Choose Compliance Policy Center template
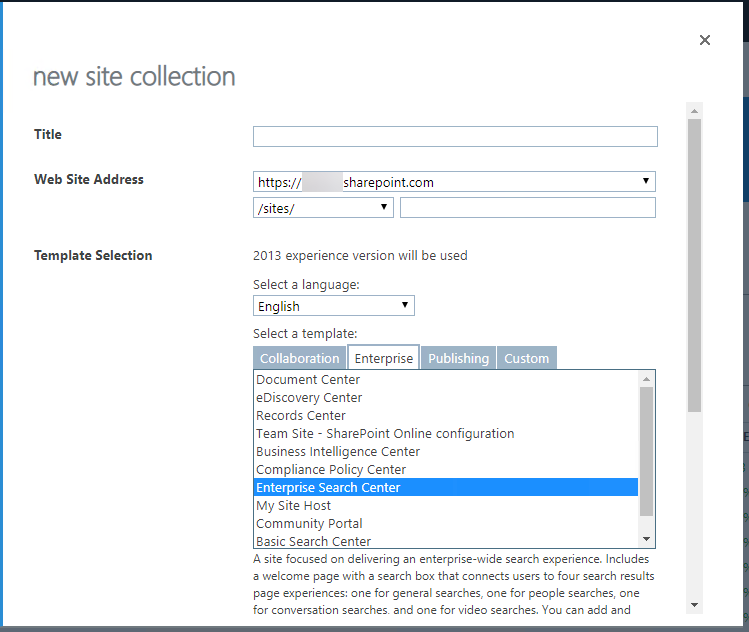This screenshot has height=632, width=749. [331, 470]
